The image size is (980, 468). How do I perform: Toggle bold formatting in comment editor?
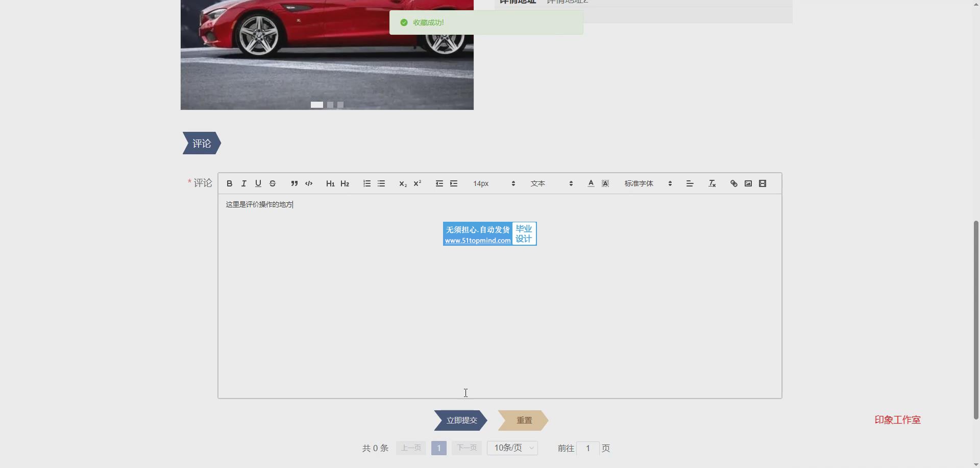(229, 183)
